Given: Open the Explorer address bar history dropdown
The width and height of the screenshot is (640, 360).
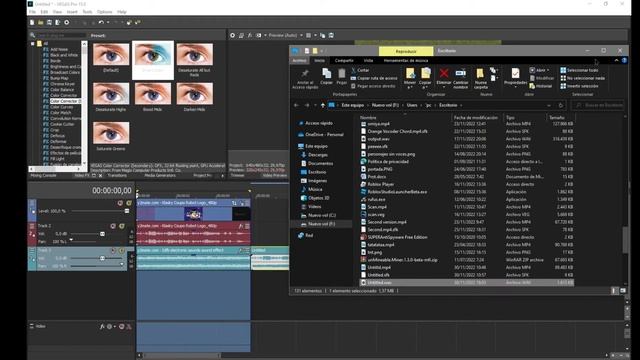Looking at the screenshot, I should coord(549,105).
